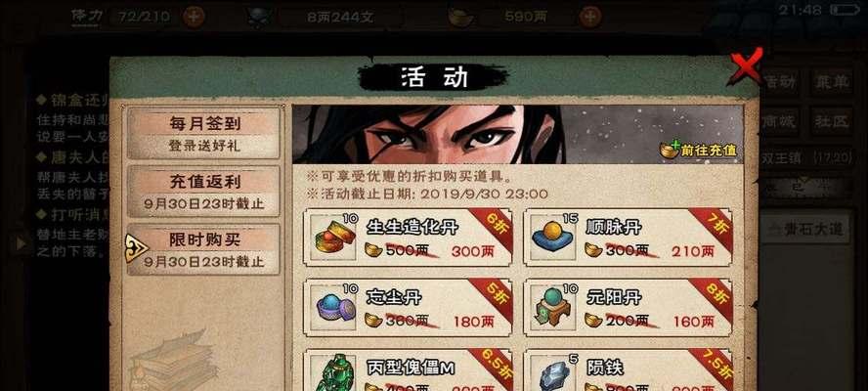Buy 生生造化丹 at the 300两 price
Viewport: 868px width, 391px height.
tap(472, 251)
